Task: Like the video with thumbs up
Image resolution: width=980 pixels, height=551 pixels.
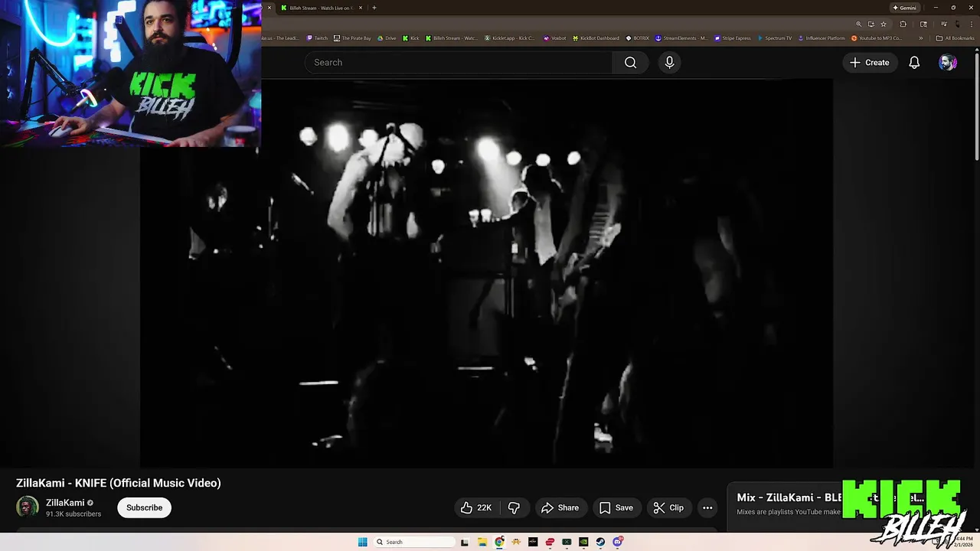Action: point(475,507)
